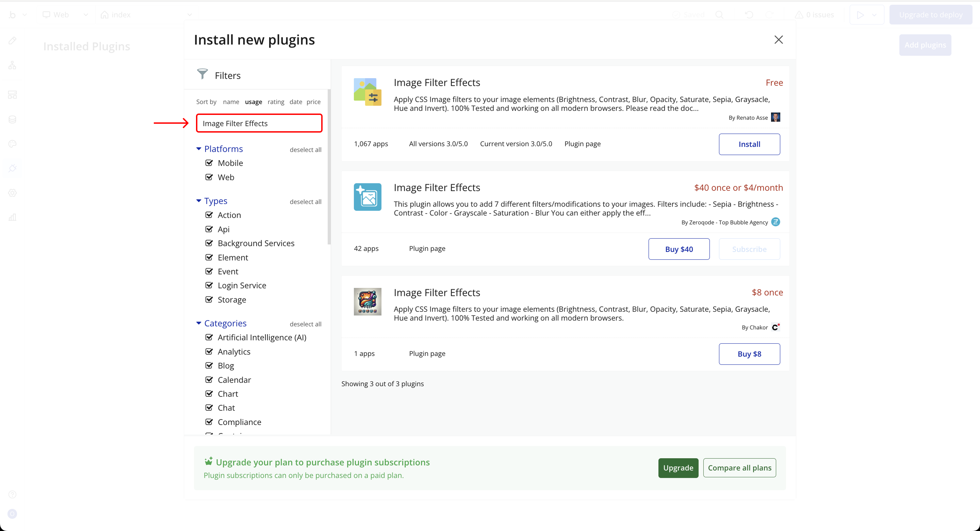This screenshot has height=531, width=980.
Task: Click the Zeroqode agency logo badge
Action: coord(775,222)
